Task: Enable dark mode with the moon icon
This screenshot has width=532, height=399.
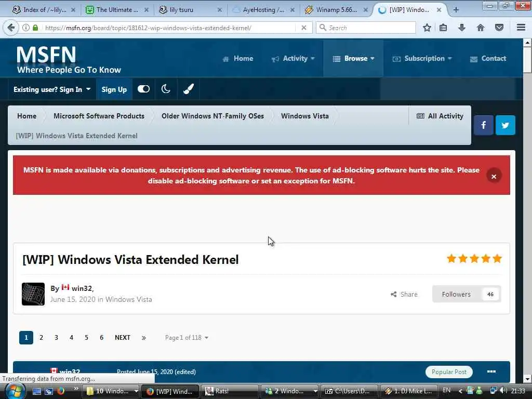Action: click(x=166, y=89)
